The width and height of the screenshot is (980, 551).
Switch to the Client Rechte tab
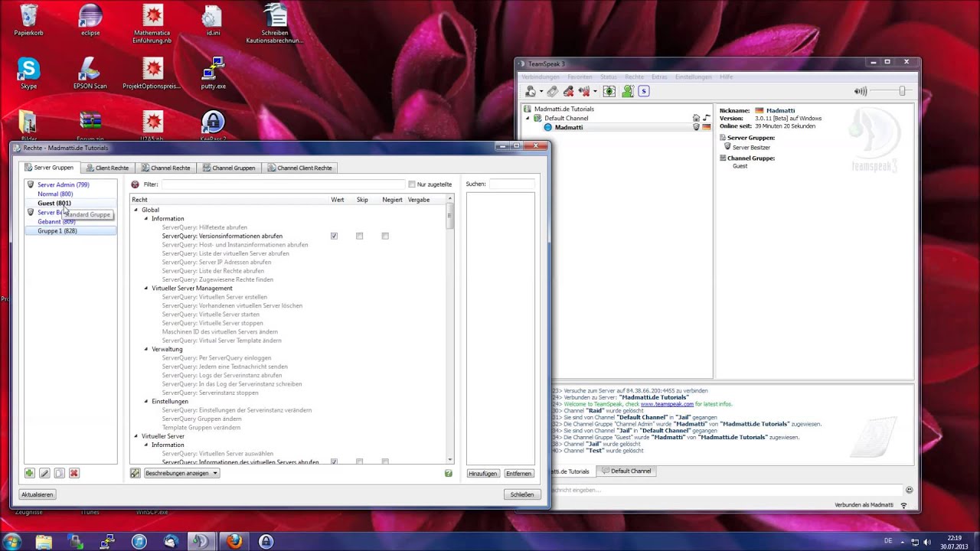click(x=107, y=168)
